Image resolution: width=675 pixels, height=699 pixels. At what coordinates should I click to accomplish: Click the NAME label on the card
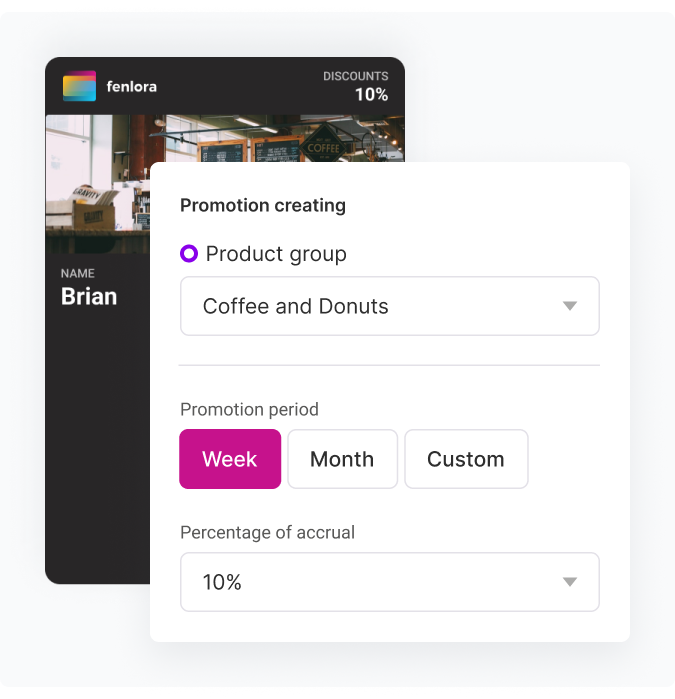coord(78,273)
